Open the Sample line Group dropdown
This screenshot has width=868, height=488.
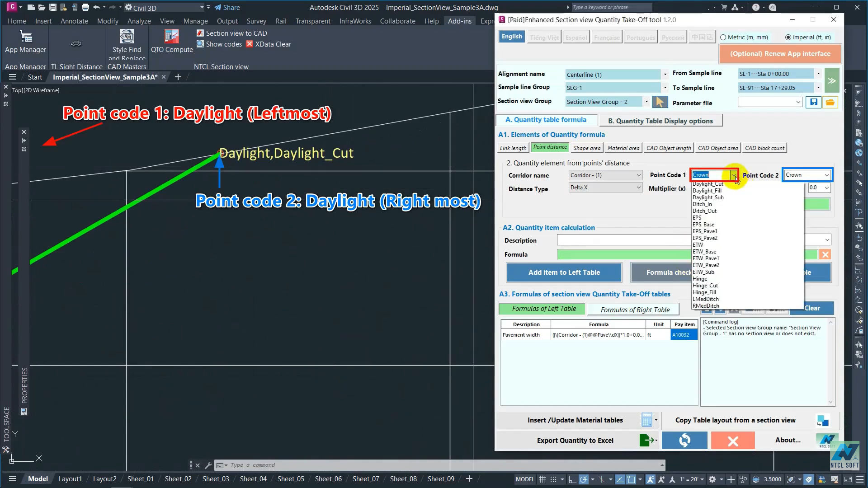tap(665, 87)
